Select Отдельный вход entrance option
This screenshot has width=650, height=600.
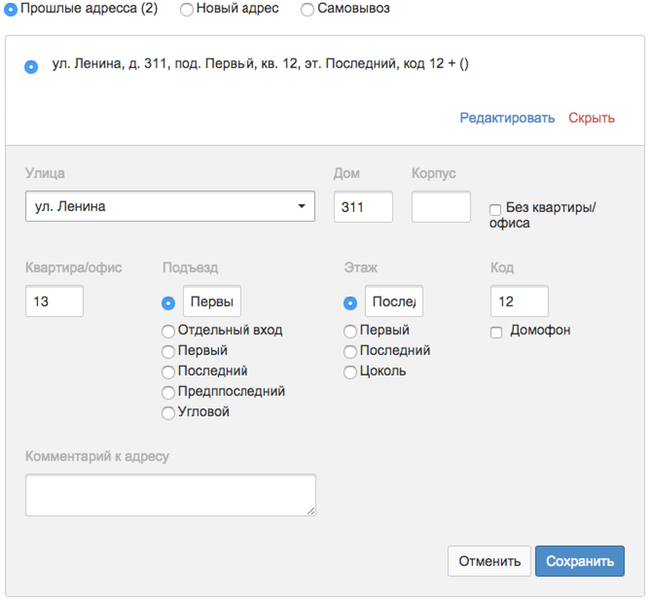point(168,331)
